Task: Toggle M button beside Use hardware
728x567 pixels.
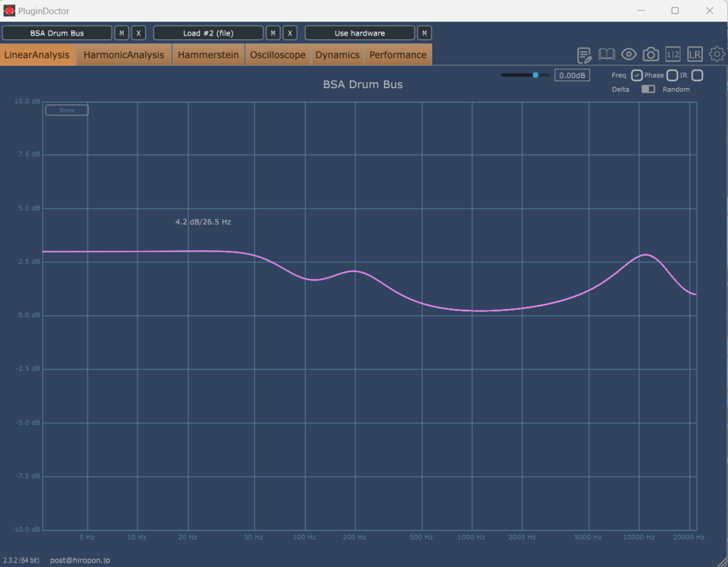Action: pos(424,33)
